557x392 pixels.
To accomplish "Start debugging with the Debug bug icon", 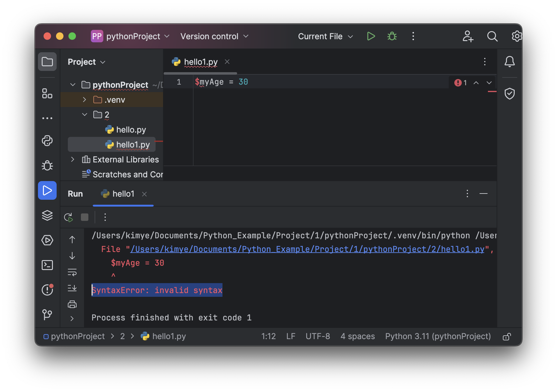I will pyautogui.click(x=392, y=36).
